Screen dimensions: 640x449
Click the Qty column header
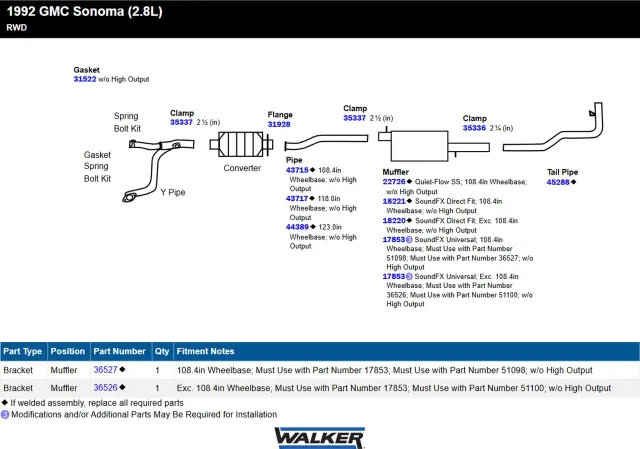pos(162,351)
